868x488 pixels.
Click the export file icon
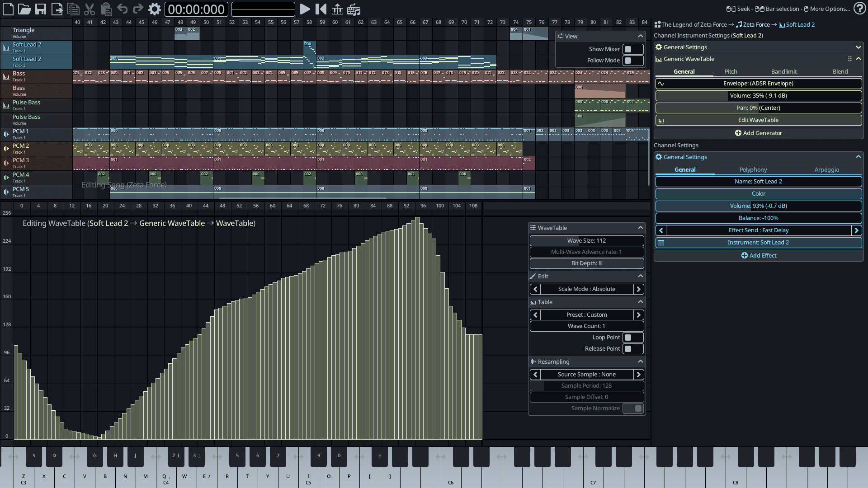coord(57,9)
